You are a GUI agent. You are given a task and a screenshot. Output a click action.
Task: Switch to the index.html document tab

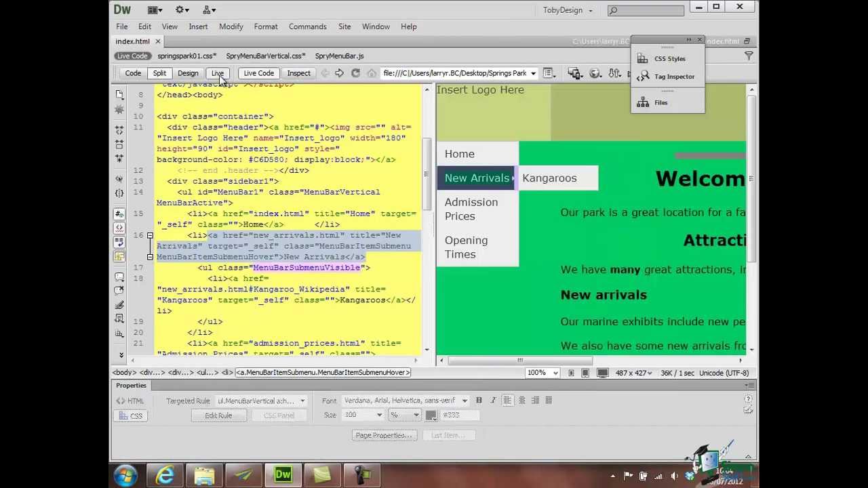click(x=132, y=41)
